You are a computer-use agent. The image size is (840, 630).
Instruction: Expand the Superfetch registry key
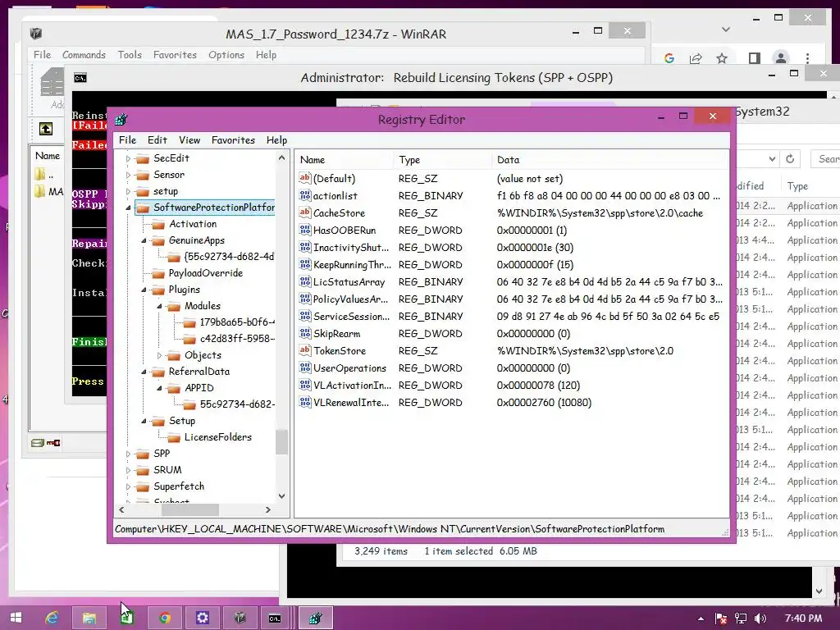tap(128, 486)
